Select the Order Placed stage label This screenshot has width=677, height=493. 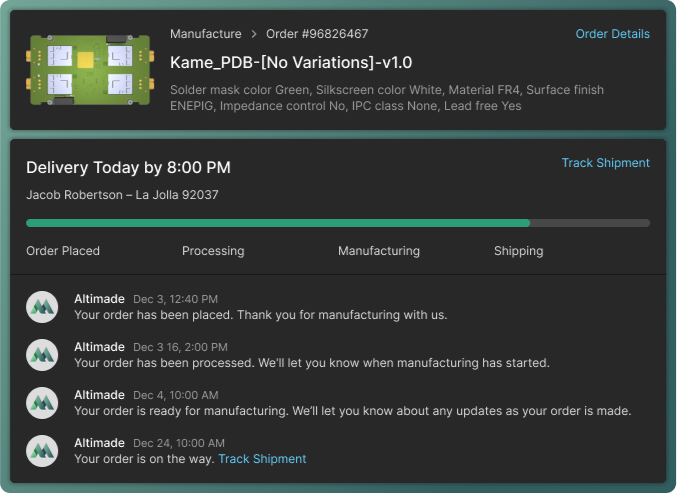[63, 251]
